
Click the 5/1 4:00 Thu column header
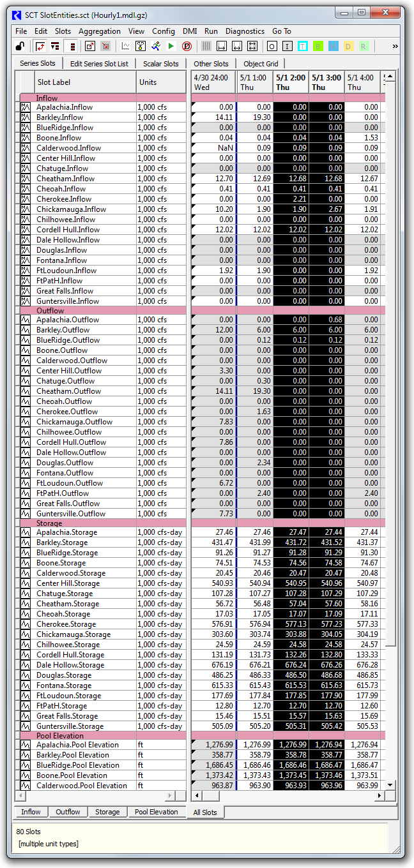point(363,82)
